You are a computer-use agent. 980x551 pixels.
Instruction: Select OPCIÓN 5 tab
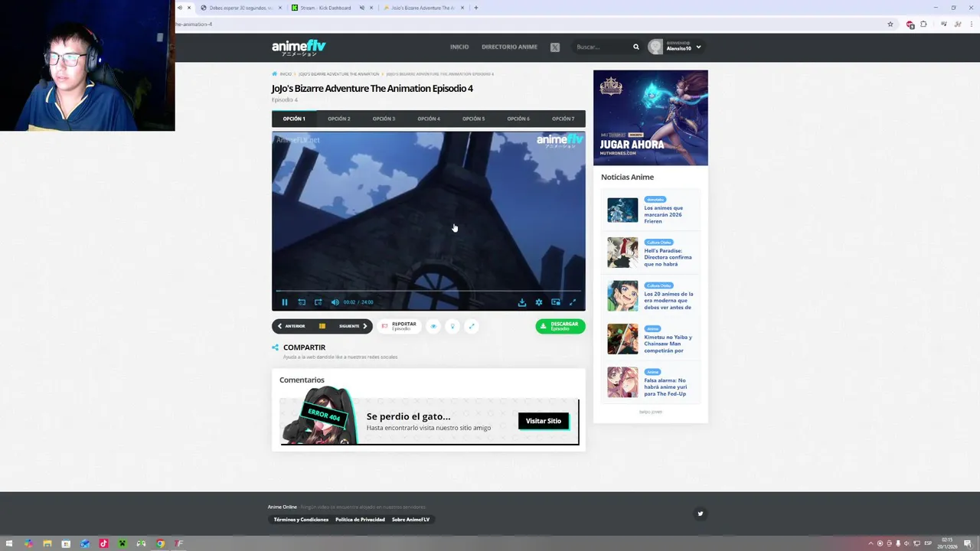[473, 119]
